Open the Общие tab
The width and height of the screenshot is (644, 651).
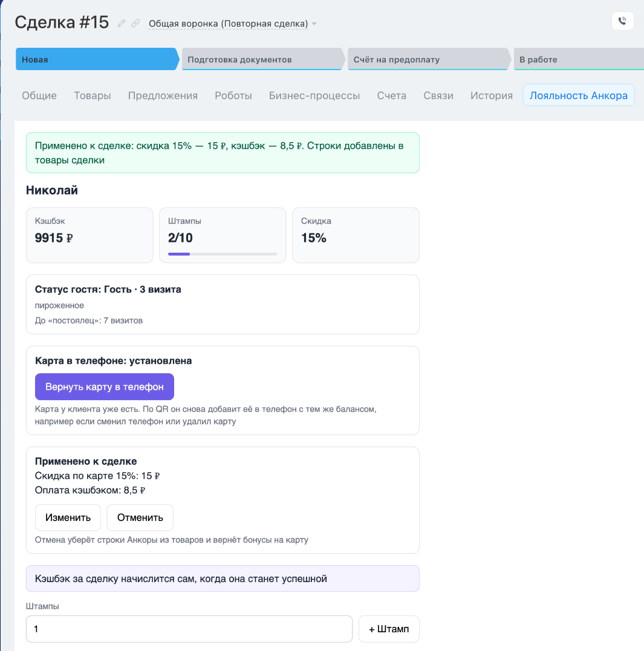39,96
